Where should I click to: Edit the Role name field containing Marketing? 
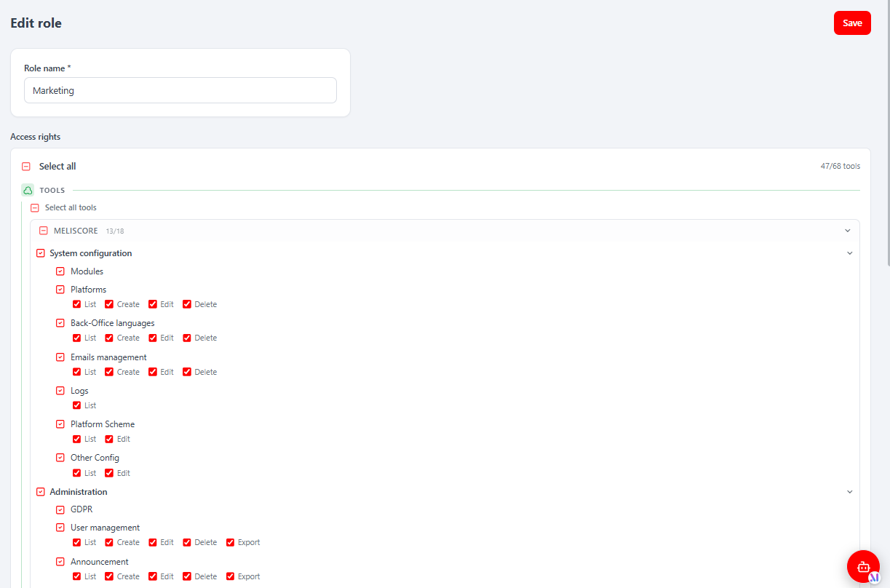[x=180, y=91]
